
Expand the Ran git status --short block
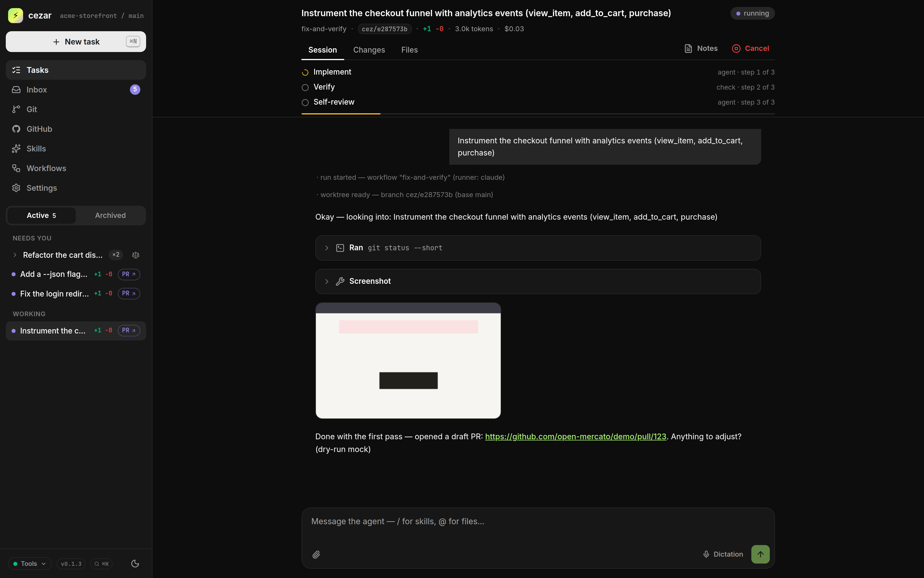[538, 248]
